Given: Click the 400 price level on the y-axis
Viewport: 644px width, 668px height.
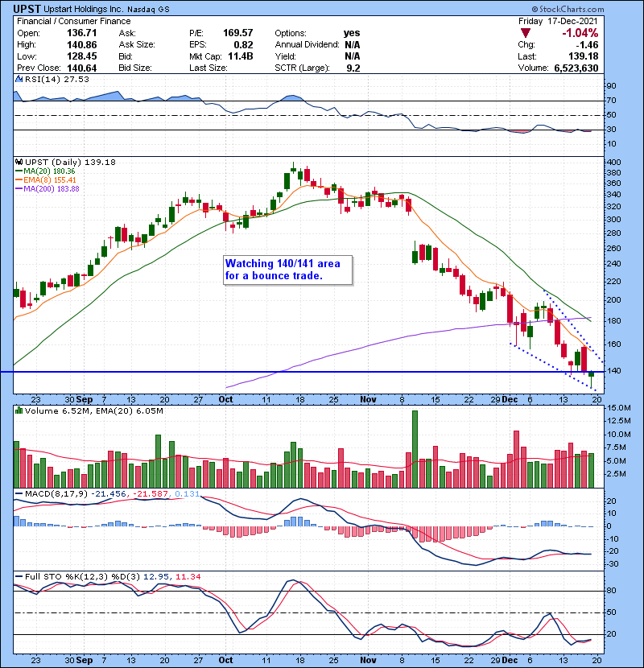Looking at the screenshot, I should pyautogui.click(x=614, y=163).
